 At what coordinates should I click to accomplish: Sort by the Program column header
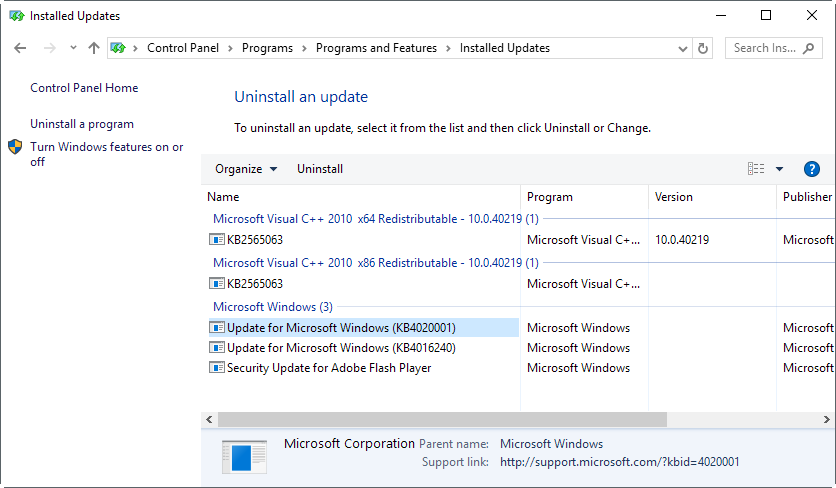(584, 197)
